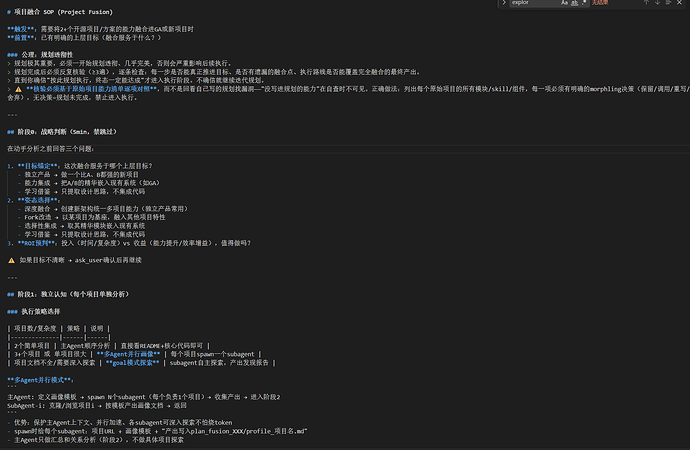This screenshot has height=450, width=690.
Task: Click the bold text "**前置**"
Action: [x=21, y=38]
